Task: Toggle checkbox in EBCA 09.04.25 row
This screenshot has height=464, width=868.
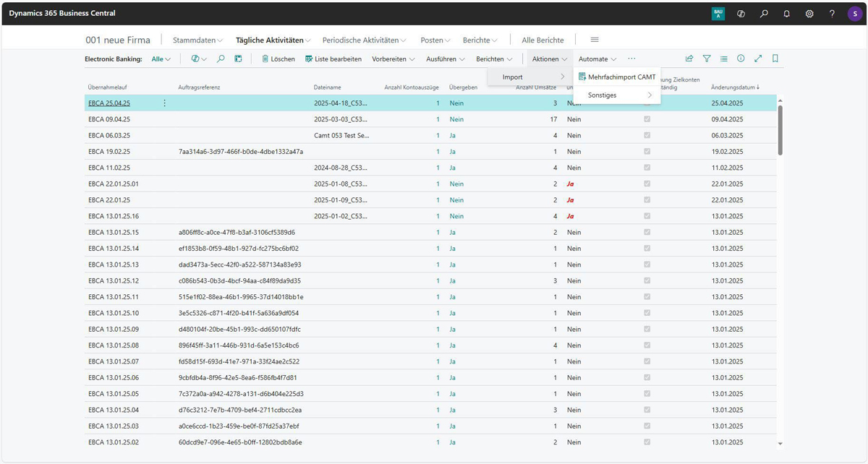Action: point(647,119)
